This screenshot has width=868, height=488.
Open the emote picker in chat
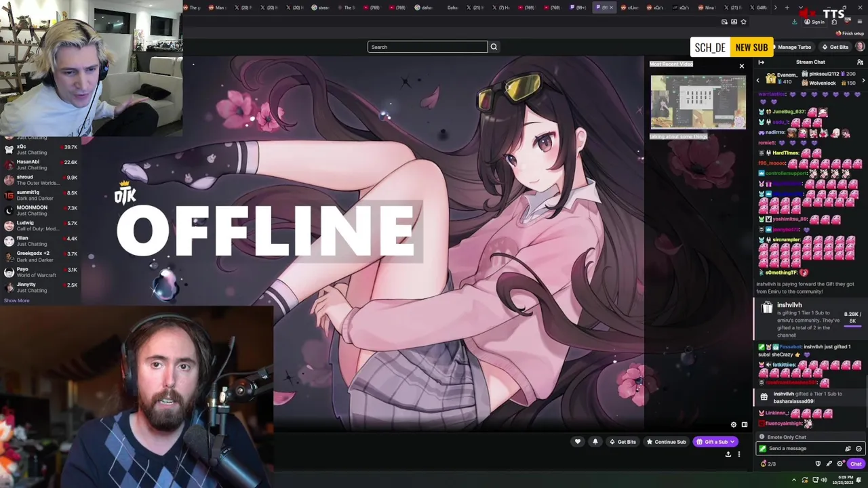(x=859, y=449)
